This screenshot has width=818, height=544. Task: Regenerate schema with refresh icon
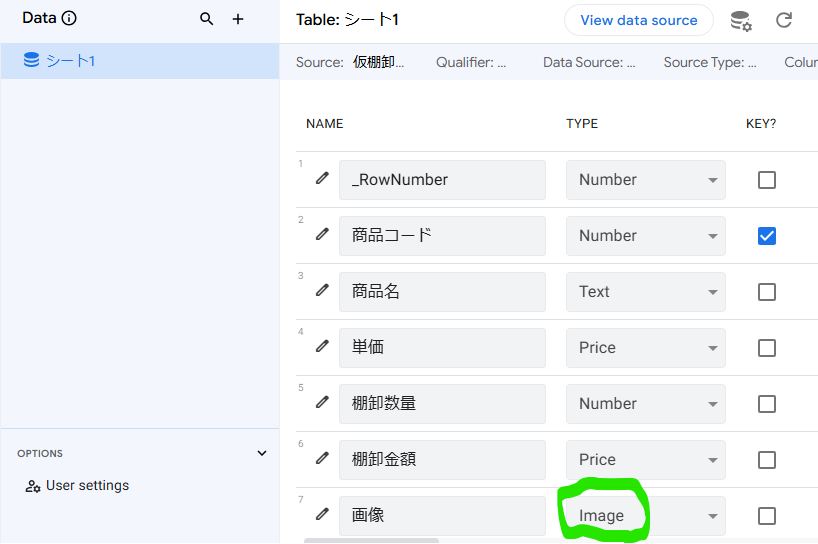(784, 20)
